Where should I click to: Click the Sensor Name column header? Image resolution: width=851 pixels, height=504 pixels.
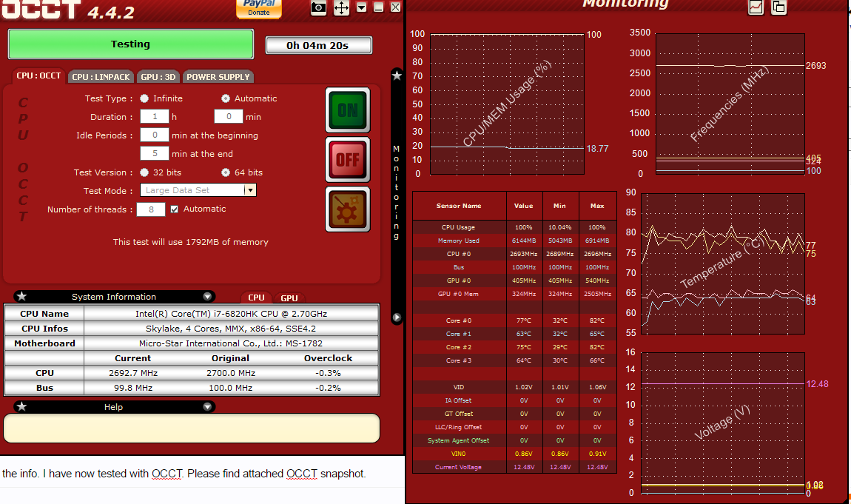point(459,206)
